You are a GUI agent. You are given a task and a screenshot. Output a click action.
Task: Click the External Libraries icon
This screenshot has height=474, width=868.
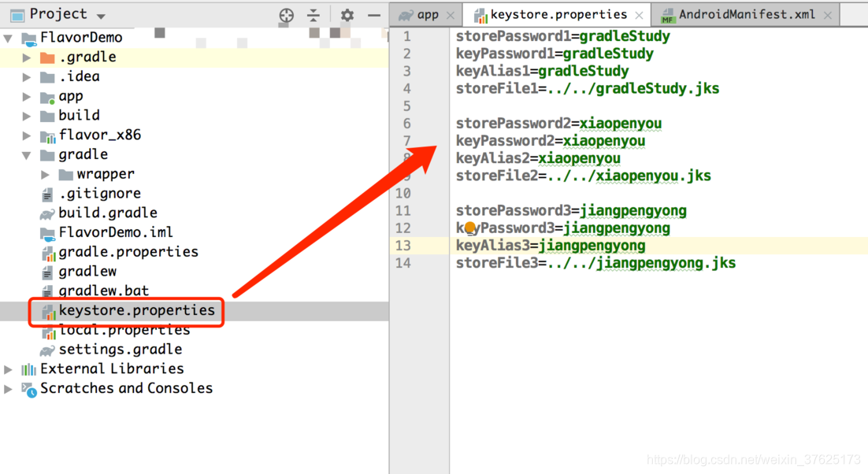(x=29, y=369)
